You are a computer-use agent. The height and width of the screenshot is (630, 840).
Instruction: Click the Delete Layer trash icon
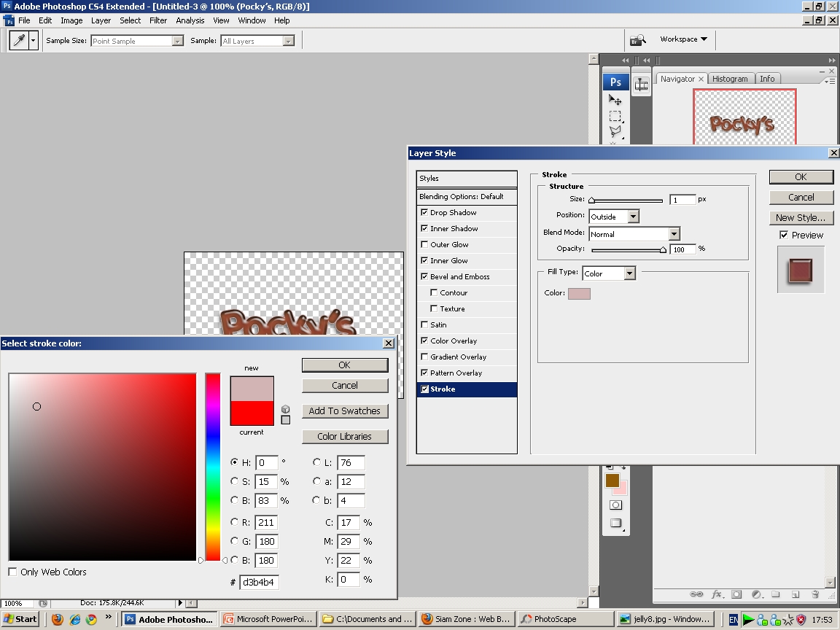[x=814, y=594]
